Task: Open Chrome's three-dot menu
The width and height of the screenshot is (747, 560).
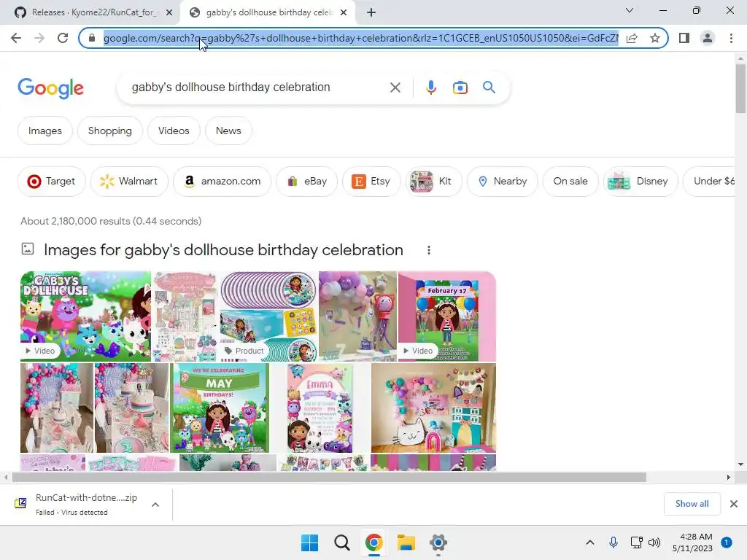Action: tap(731, 38)
